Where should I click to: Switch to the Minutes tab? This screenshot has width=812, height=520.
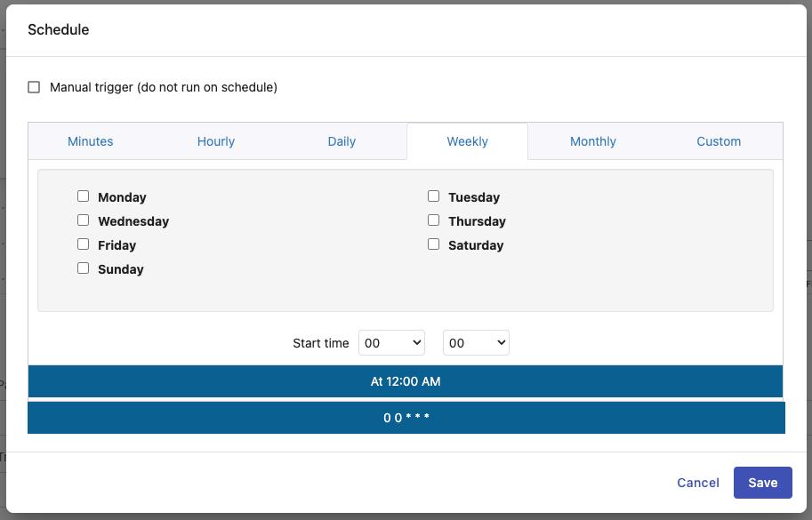click(91, 141)
